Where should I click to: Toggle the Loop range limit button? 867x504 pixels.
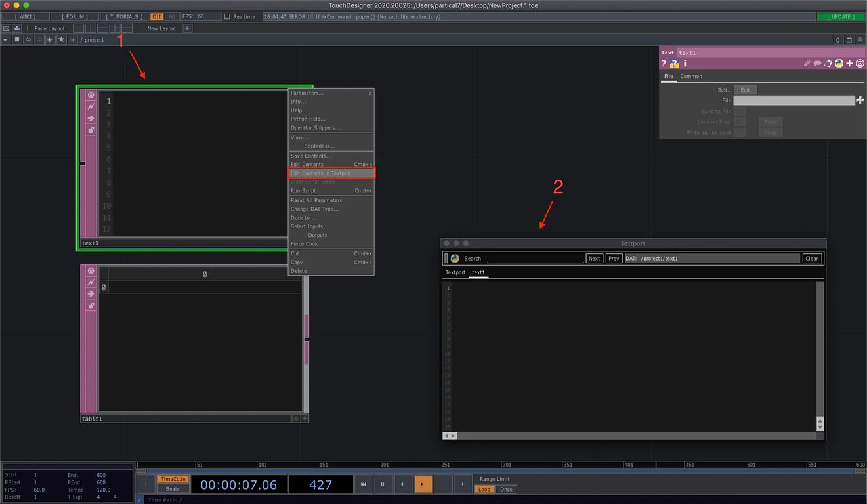[x=484, y=489]
